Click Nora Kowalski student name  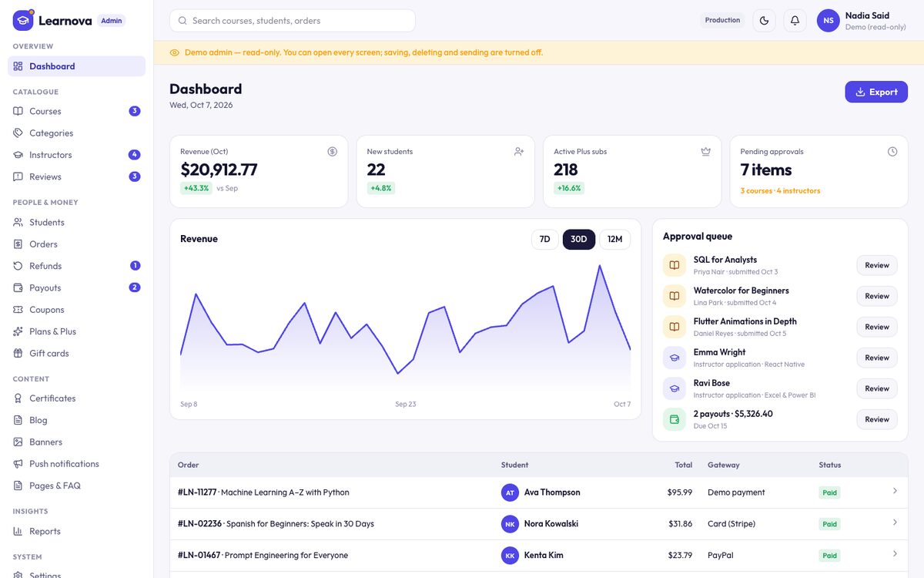pos(551,524)
